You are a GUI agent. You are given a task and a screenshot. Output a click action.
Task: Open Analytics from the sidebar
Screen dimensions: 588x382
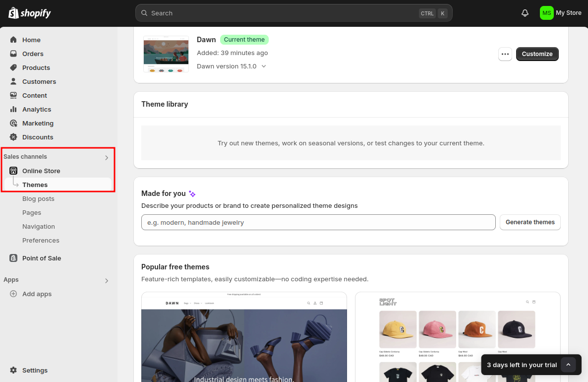36,109
